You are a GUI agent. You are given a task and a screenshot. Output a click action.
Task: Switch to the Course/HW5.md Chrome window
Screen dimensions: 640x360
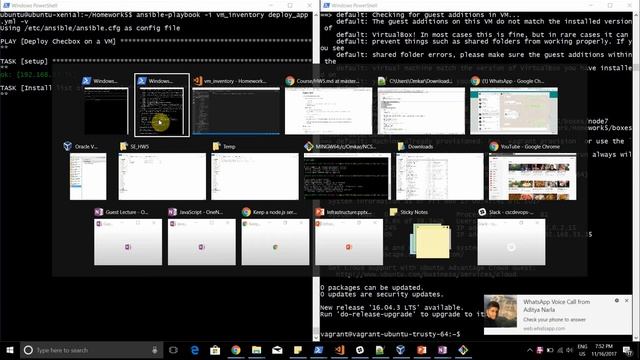coord(328,106)
